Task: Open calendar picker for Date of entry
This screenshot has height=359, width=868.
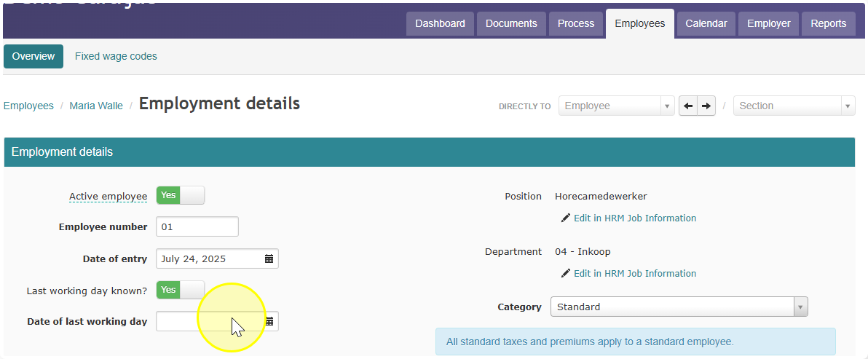Action: tap(269, 259)
